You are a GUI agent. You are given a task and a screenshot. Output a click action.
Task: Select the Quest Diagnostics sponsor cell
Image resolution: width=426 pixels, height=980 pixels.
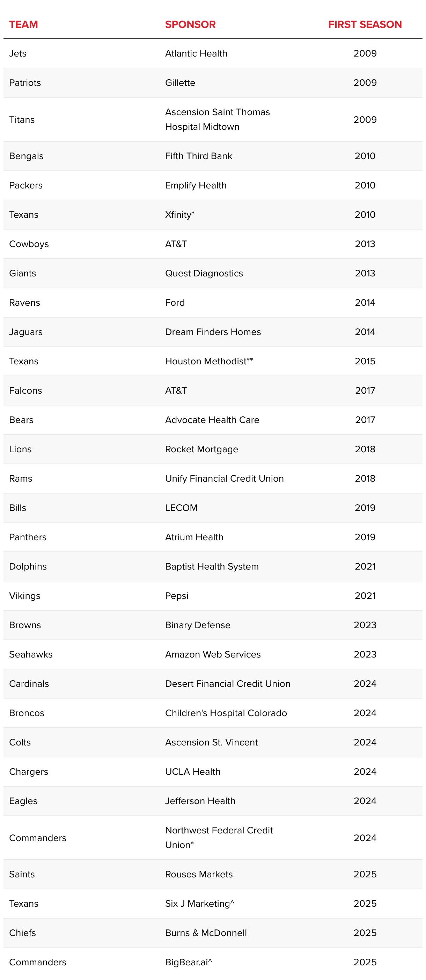tap(204, 274)
